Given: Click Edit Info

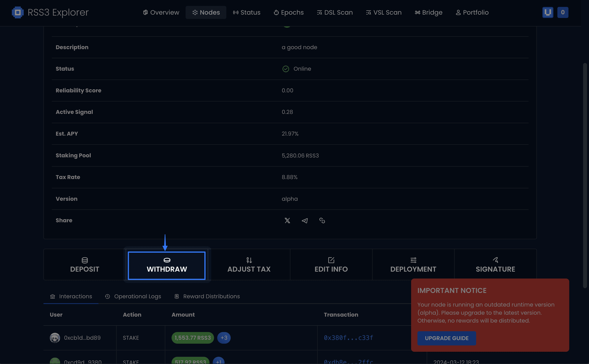Looking at the screenshot, I should coord(331,265).
